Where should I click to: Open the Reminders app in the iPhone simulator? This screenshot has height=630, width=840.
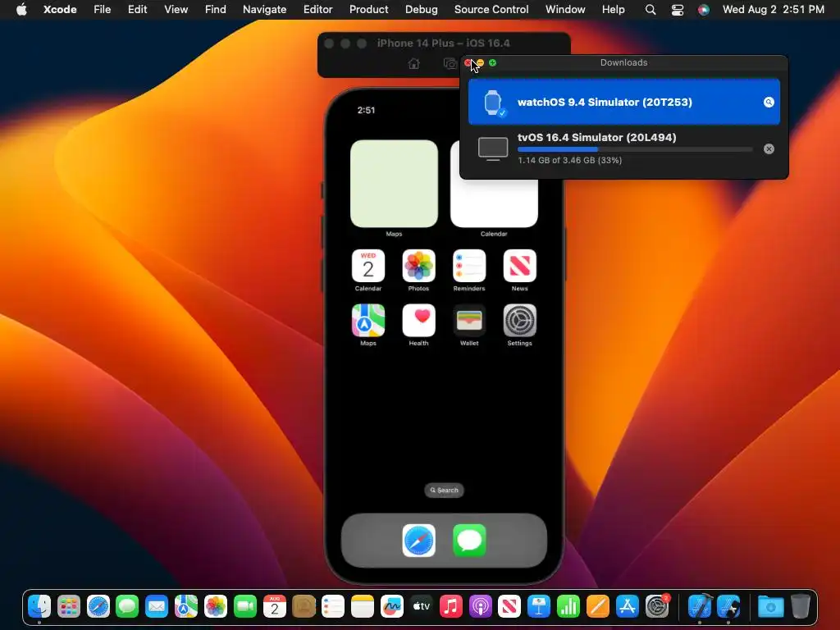469,267
